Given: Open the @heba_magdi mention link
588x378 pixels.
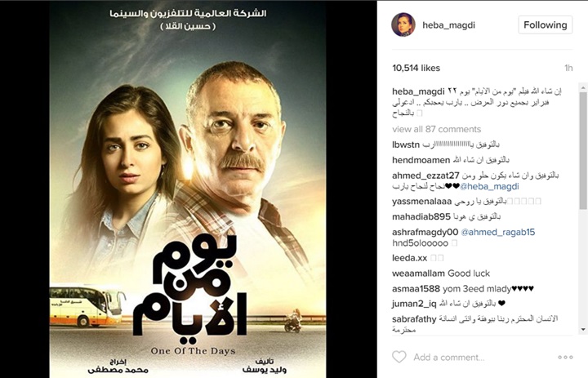Looking at the screenshot, I should click(x=489, y=186).
